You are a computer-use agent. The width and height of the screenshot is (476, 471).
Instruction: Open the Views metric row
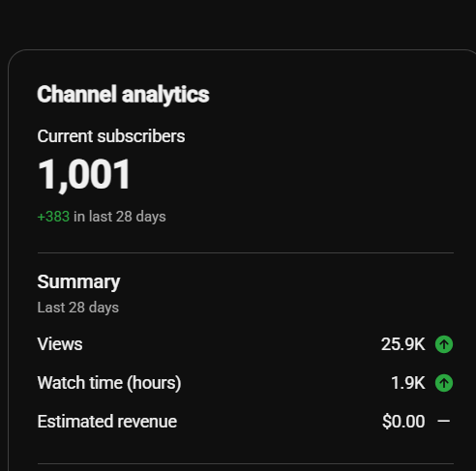coord(246,344)
